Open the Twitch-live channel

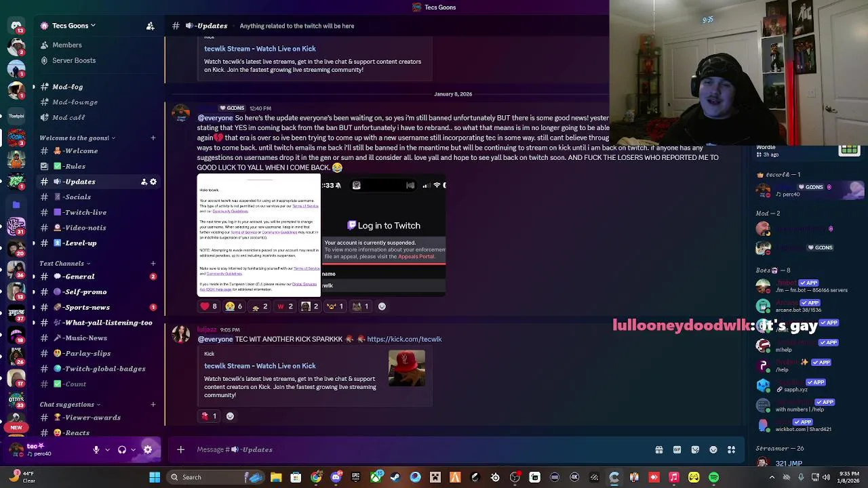tap(98, 212)
